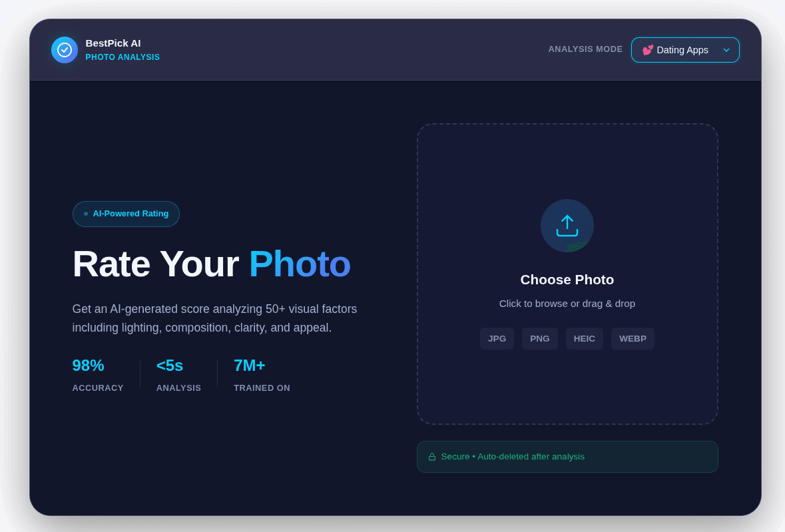Select the PNG format tag
The image size is (785, 532).
540,338
